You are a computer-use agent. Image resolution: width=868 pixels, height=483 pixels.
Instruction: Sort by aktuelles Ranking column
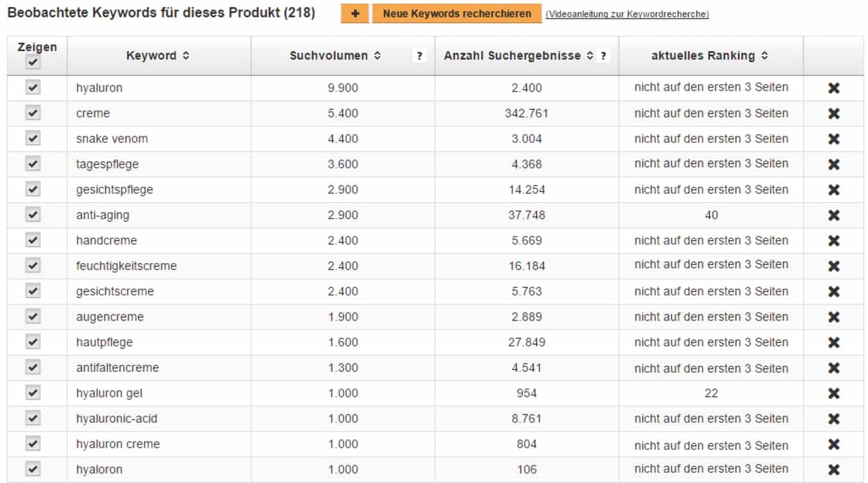click(x=764, y=56)
